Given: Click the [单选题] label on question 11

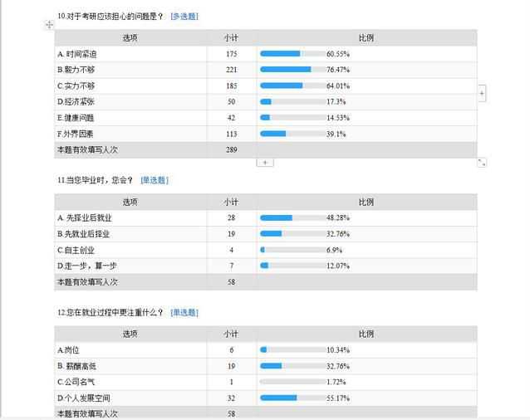Looking at the screenshot, I should [x=154, y=179].
